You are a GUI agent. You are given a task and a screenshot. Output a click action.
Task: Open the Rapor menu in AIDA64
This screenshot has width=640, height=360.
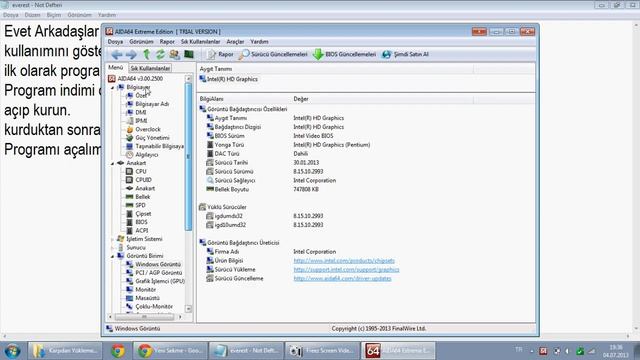tap(167, 42)
